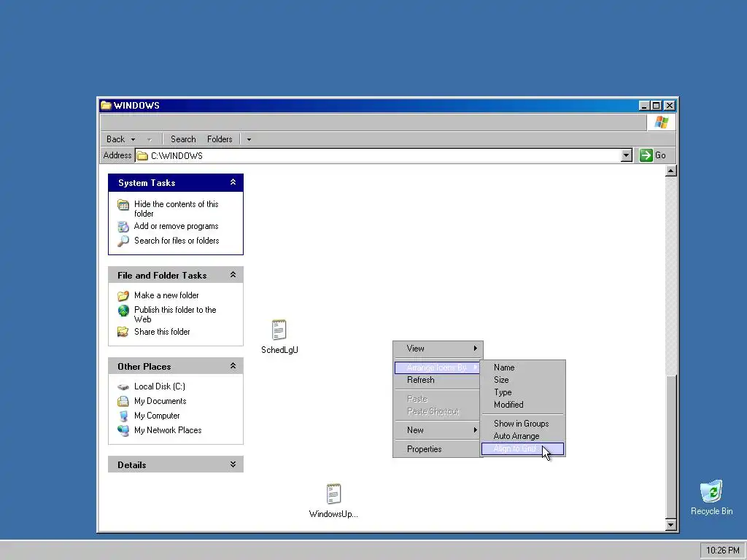Click the Hide the contents folder icon

123,205
